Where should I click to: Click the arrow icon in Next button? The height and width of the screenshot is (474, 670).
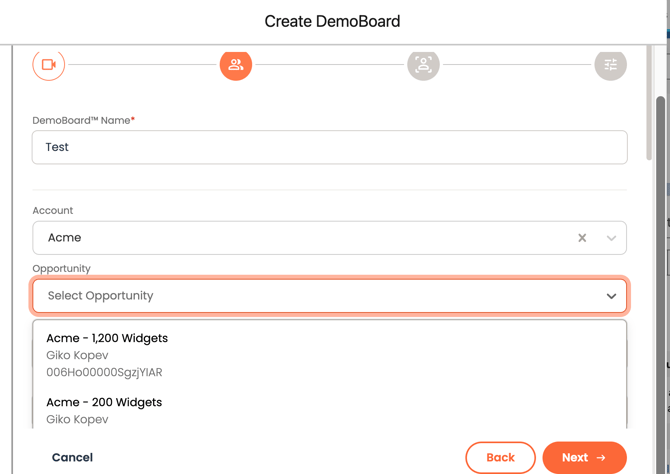pyautogui.click(x=601, y=458)
